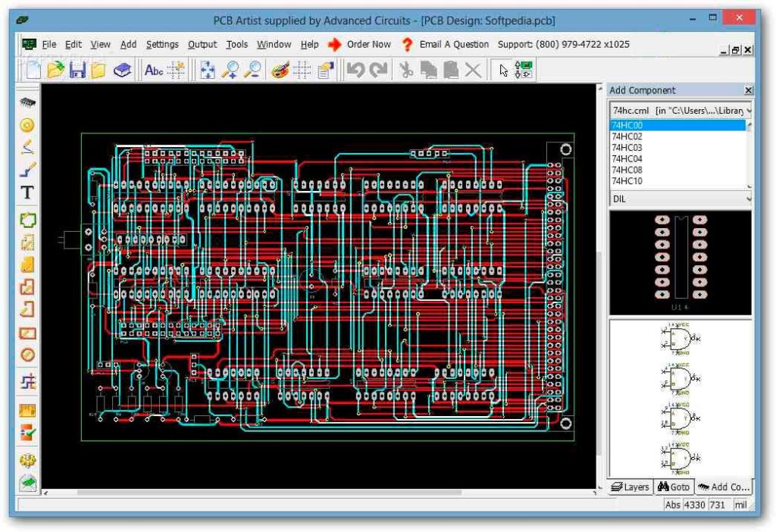Switch to the Layers tab

click(x=630, y=487)
